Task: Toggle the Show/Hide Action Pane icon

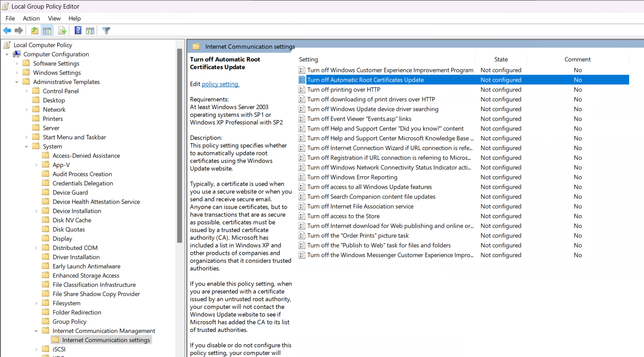Action: coord(90,31)
